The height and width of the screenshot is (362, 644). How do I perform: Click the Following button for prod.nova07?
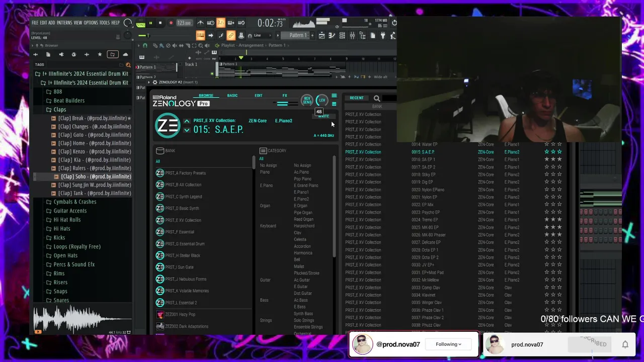point(449,344)
